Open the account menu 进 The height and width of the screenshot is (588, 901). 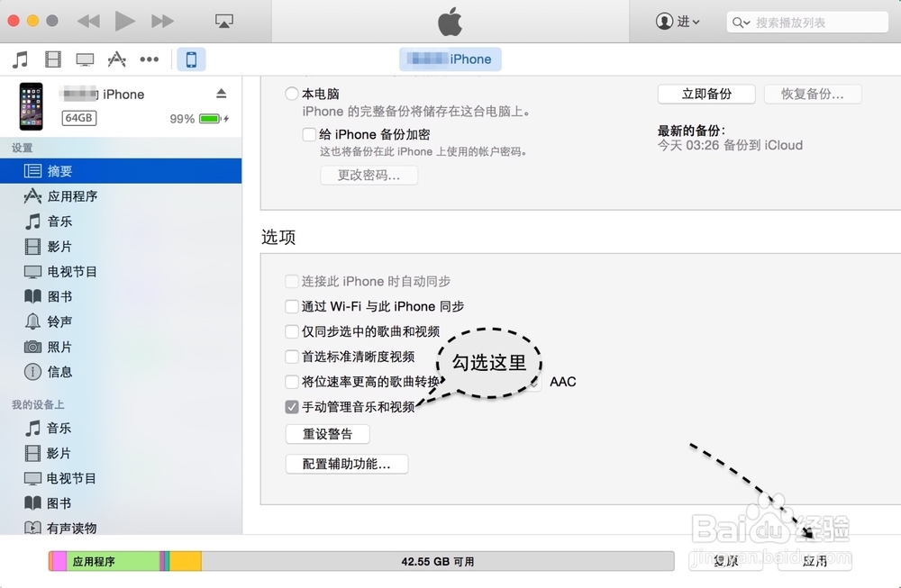(x=678, y=22)
